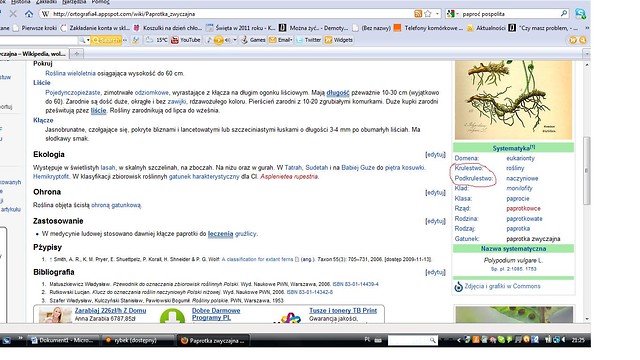The width and height of the screenshot is (640, 360).
Task: Click the fern rhizome illustration
Action: (x=513, y=100)
